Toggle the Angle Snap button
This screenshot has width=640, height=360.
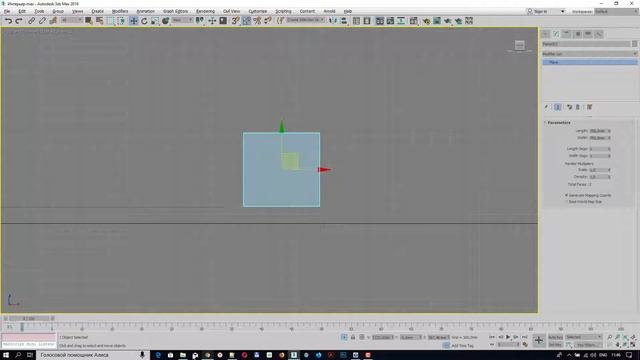tap(246, 21)
